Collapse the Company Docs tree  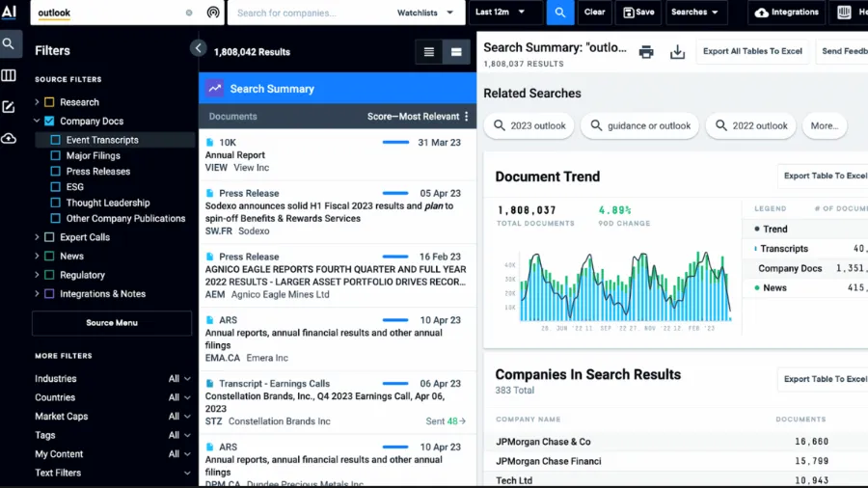click(37, 121)
